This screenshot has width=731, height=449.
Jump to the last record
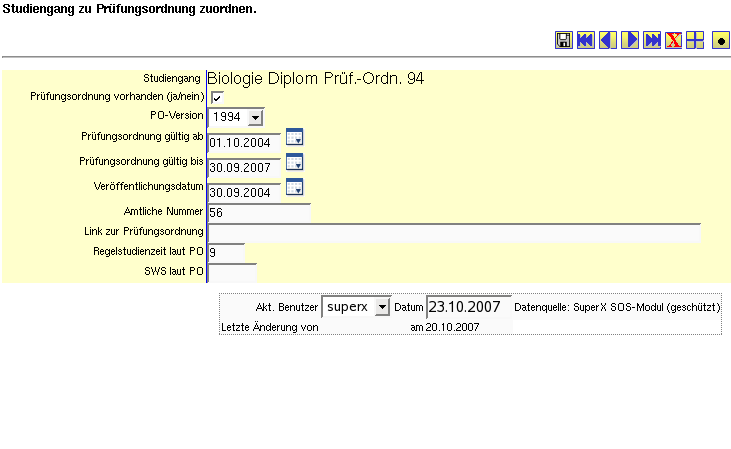[x=652, y=40]
